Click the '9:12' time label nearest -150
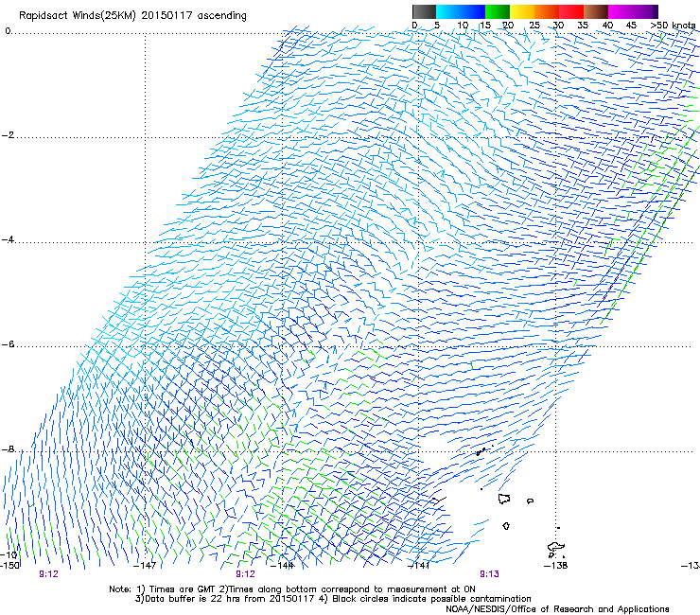 tap(48, 574)
